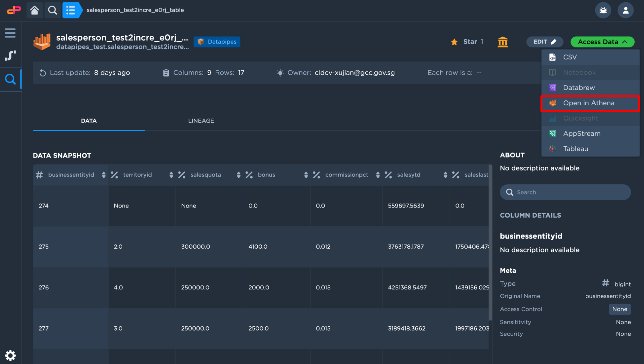Sort by commissionpct column arrows
The width and height of the screenshot is (644, 364).
click(x=378, y=175)
